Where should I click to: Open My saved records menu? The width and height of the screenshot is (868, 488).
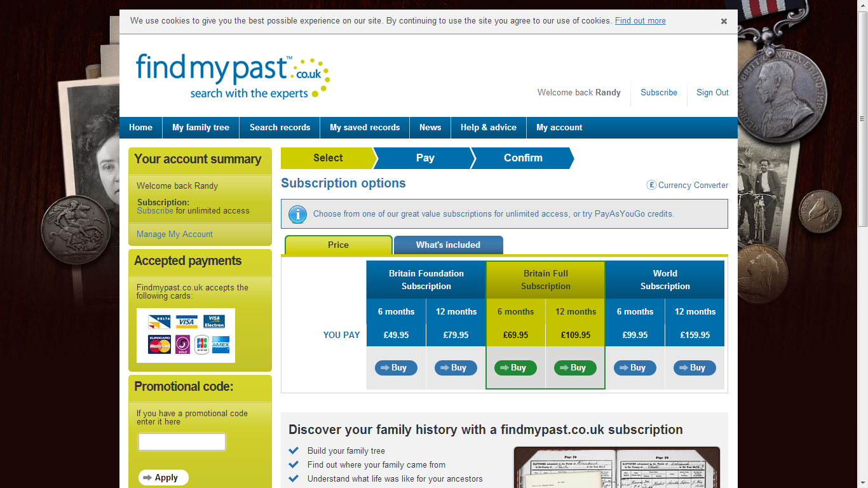365,127
